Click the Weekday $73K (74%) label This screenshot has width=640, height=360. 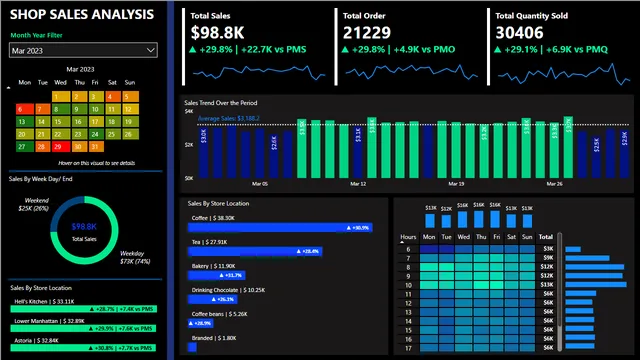(x=135, y=258)
